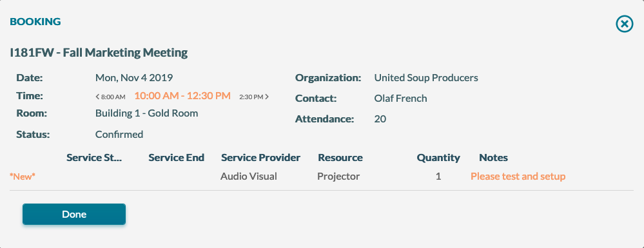Click the left chevron before 8:00 AM
Image resolution: width=644 pixels, height=248 pixels.
pyautogui.click(x=97, y=97)
